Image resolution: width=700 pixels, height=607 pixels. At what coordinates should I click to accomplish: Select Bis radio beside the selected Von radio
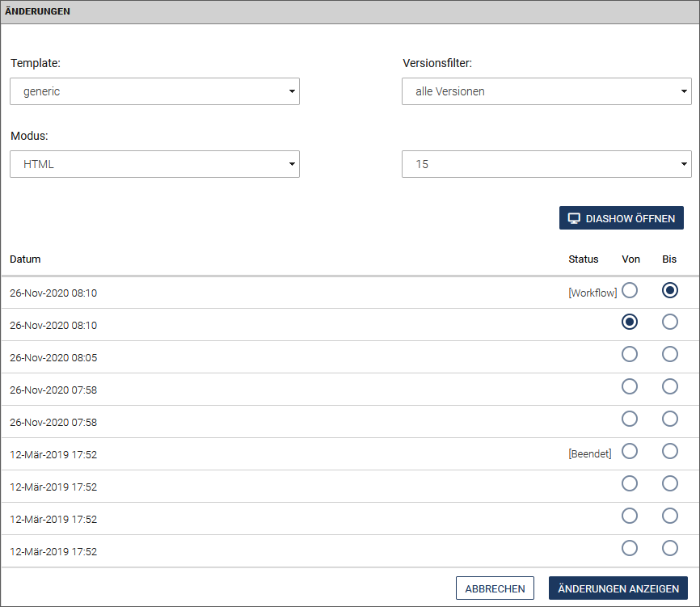click(x=669, y=322)
